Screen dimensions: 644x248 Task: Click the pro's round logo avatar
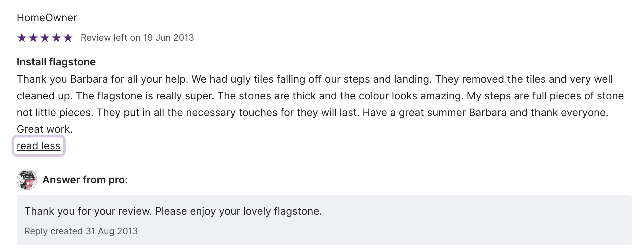[27, 180]
